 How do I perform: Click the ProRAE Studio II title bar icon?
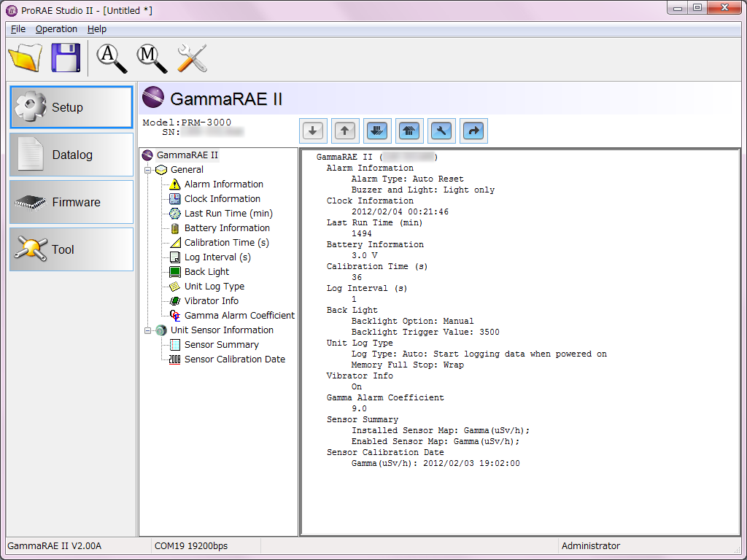[12, 10]
